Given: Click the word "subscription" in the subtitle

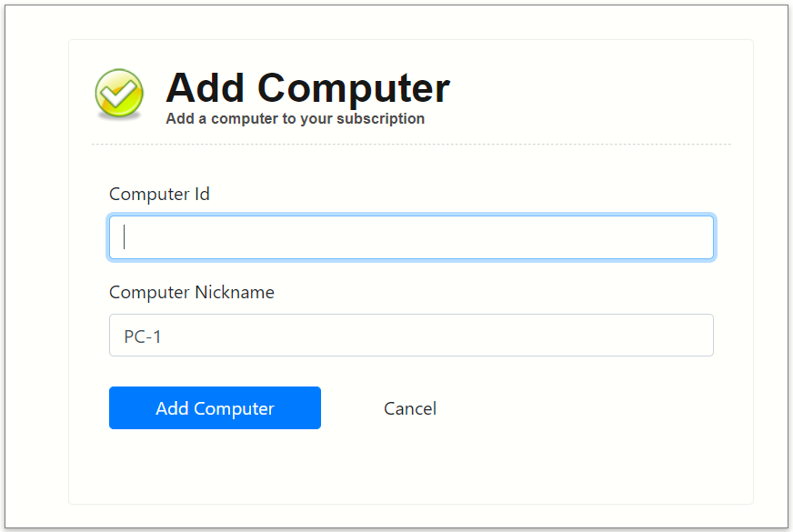Looking at the screenshot, I should tap(380, 118).
